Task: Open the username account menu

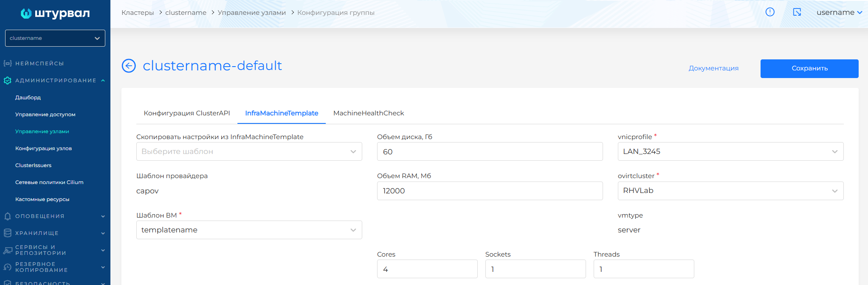Action: click(839, 12)
